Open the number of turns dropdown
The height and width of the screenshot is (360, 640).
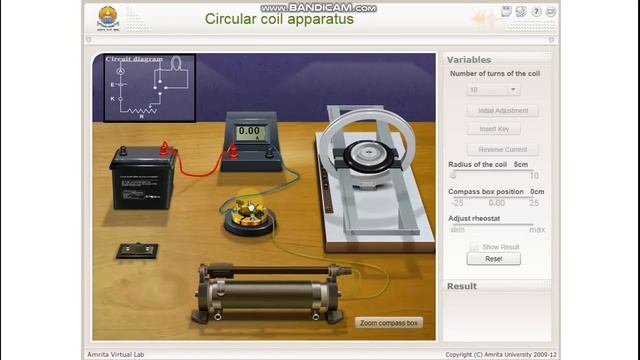click(493, 89)
